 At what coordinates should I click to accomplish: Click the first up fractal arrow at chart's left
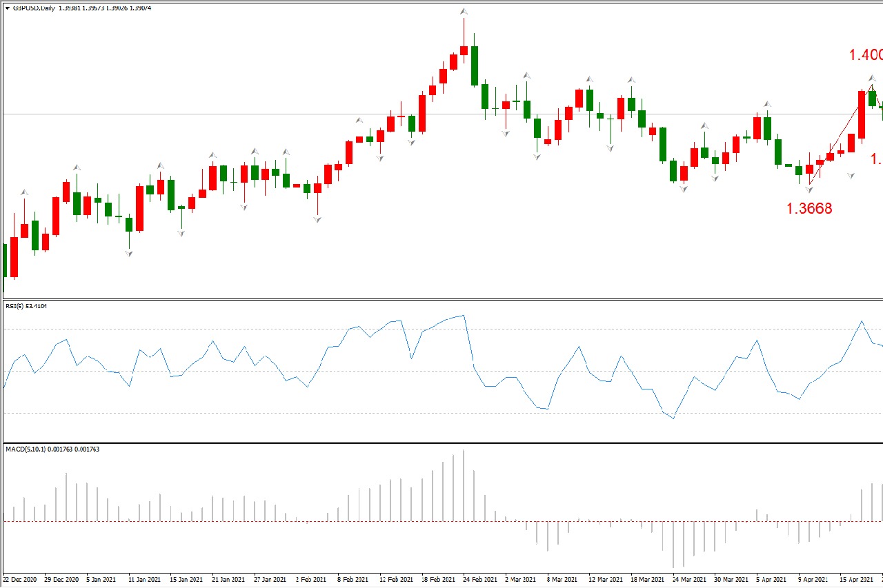click(x=25, y=192)
